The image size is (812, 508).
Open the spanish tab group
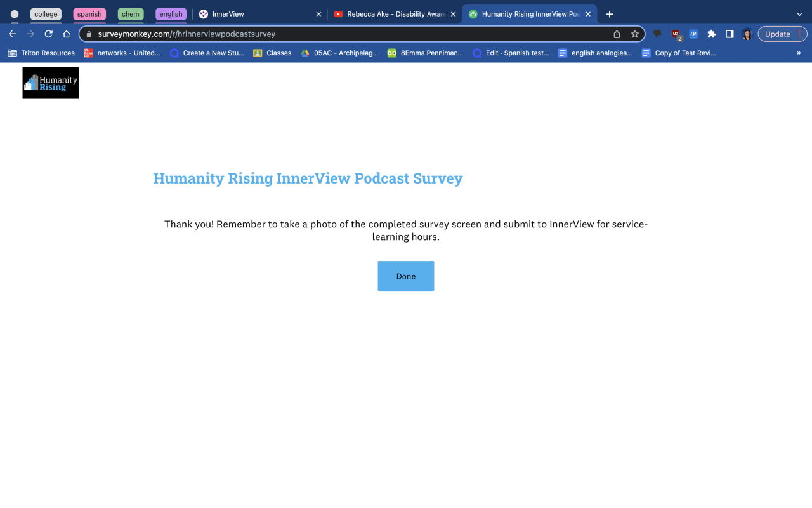pyautogui.click(x=89, y=14)
